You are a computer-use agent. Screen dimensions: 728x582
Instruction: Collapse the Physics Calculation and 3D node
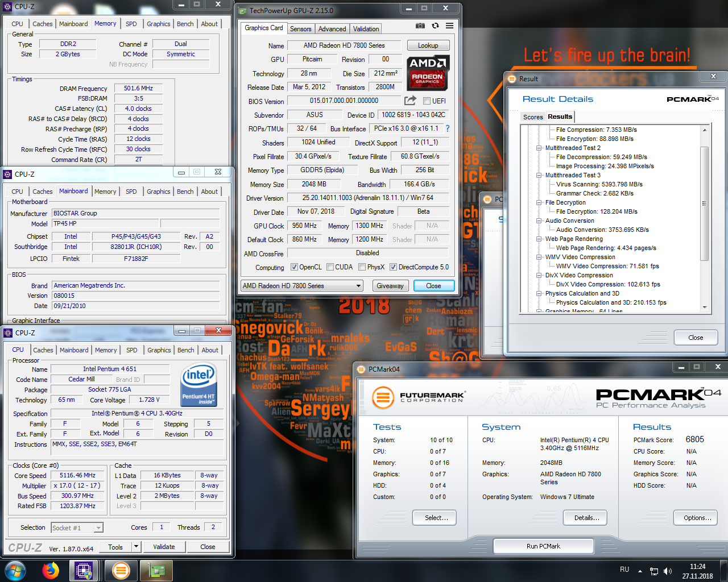(539, 293)
